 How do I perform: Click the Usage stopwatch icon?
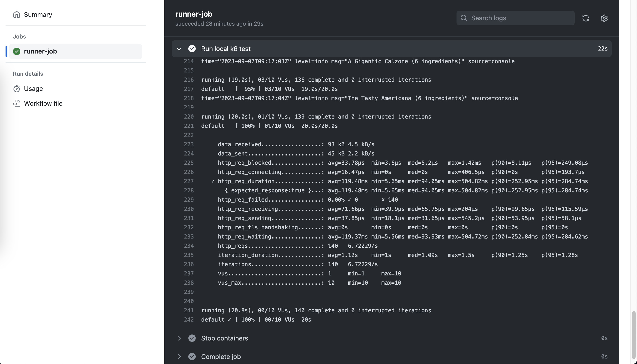[x=17, y=89]
